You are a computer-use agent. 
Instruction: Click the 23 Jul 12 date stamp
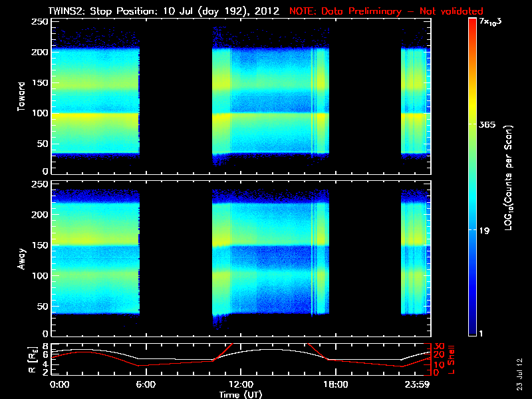click(x=520, y=374)
